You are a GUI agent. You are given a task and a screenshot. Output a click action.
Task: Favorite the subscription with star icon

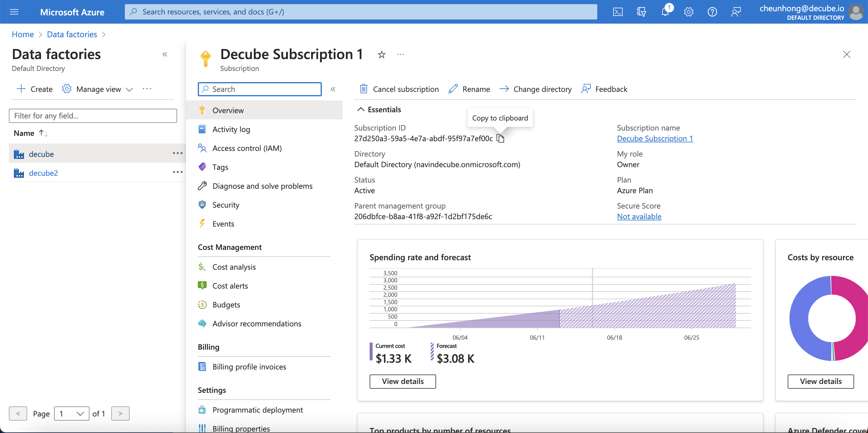point(381,55)
